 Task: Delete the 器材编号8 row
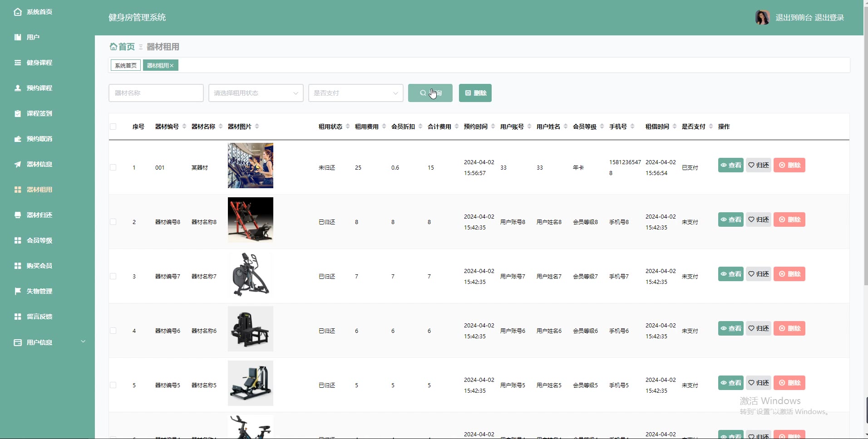click(789, 219)
